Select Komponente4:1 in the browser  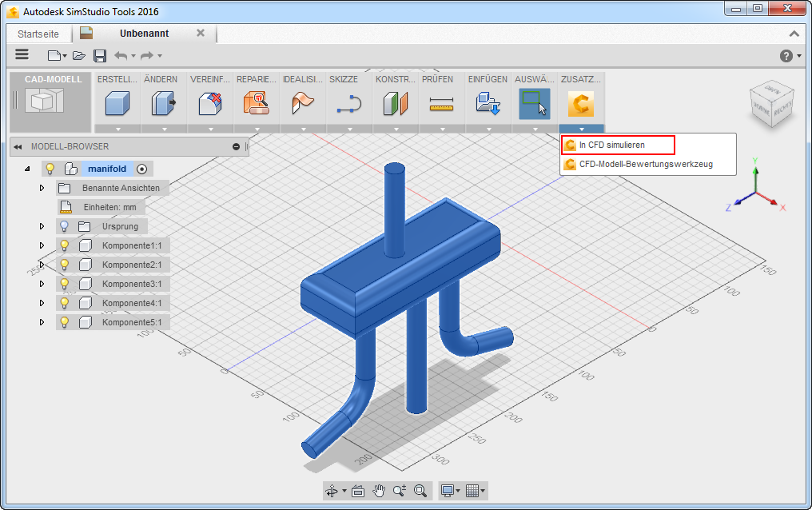132,303
